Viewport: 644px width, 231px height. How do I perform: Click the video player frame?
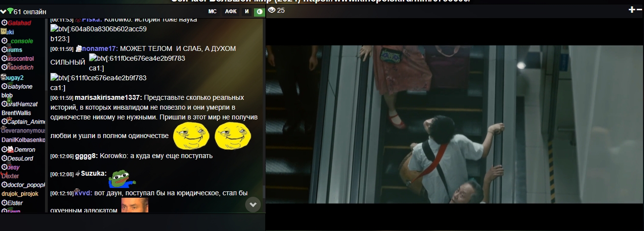tap(455, 124)
